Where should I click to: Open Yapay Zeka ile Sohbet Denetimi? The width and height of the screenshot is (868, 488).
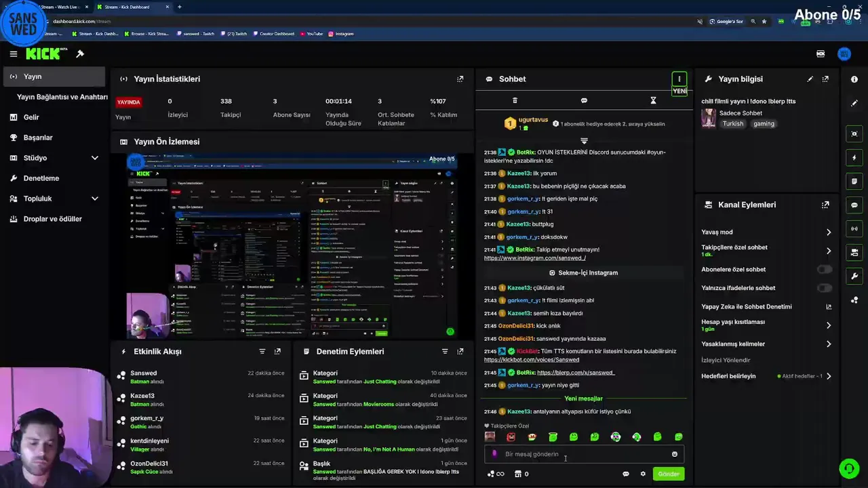click(x=766, y=306)
